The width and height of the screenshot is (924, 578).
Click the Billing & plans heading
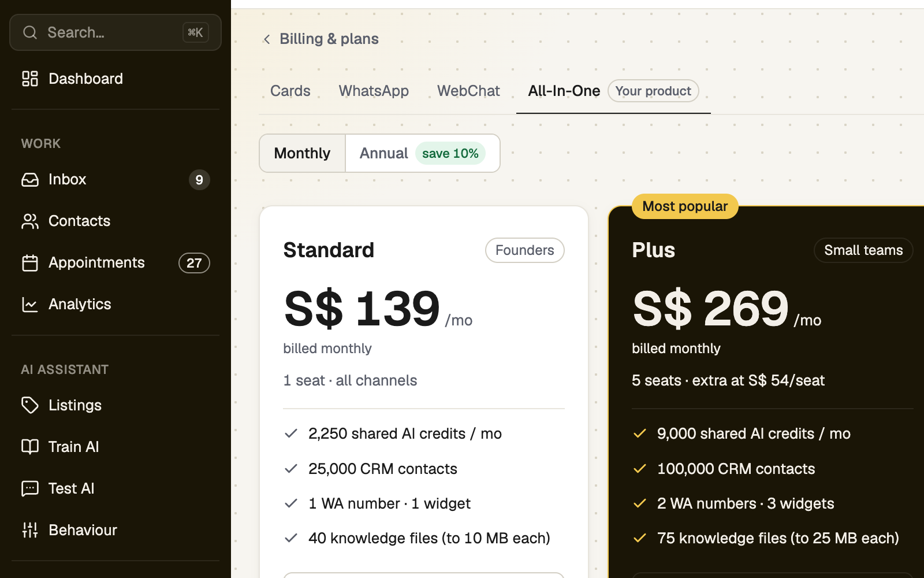(x=329, y=39)
